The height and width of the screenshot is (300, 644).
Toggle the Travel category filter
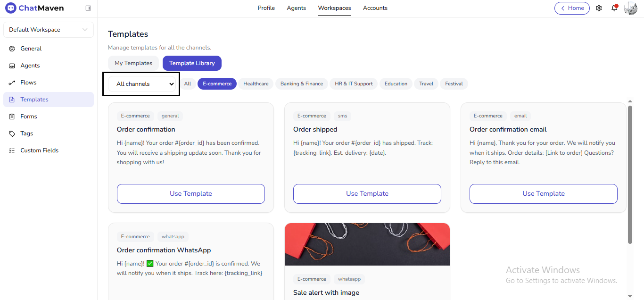pyautogui.click(x=426, y=83)
